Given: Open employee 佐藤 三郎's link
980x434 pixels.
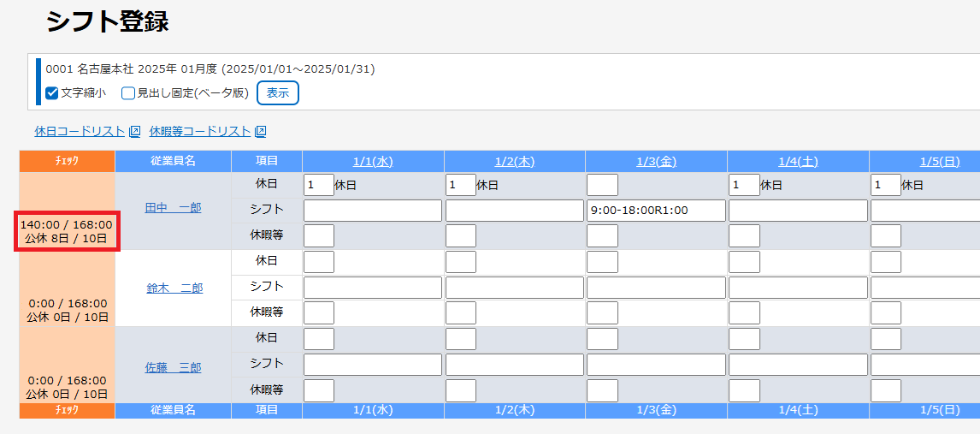Looking at the screenshot, I should point(174,368).
